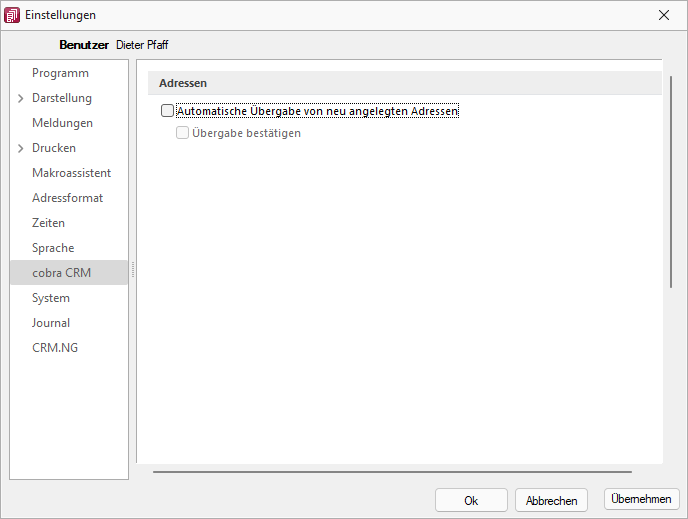Click the Einstellungen app icon in the title bar
This screenshot has width=688, height=519.
(12, 15)
